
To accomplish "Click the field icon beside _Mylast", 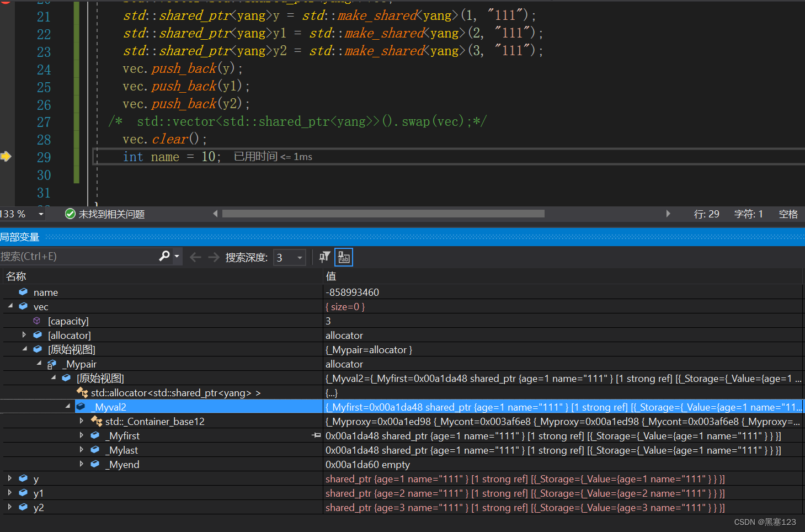I will 95,450.
